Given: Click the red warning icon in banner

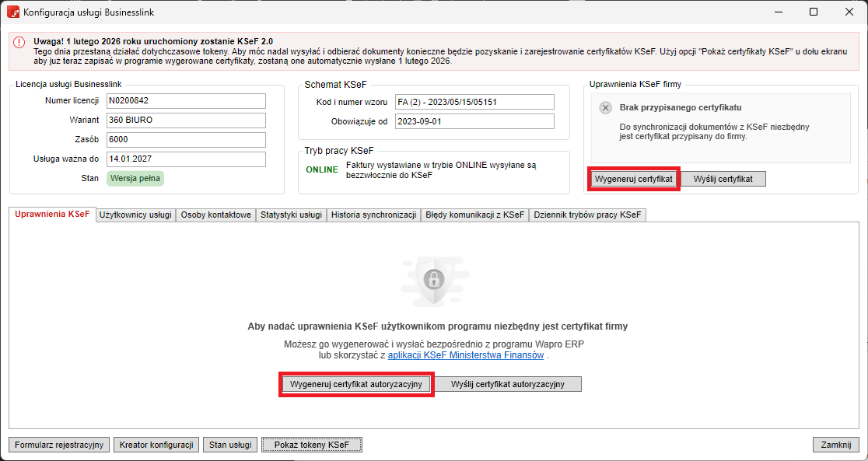Looking at the screenshot, I should 19,43.
